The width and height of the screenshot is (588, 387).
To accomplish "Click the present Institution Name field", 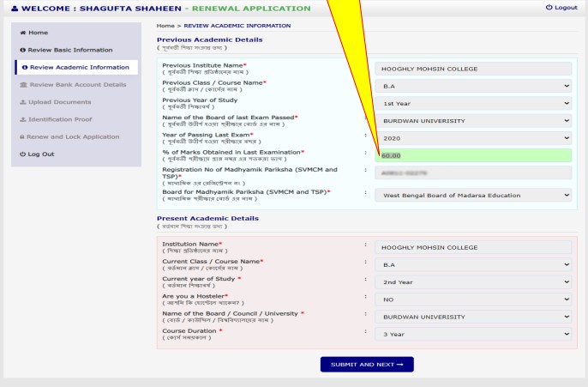I will coord(473,247).
